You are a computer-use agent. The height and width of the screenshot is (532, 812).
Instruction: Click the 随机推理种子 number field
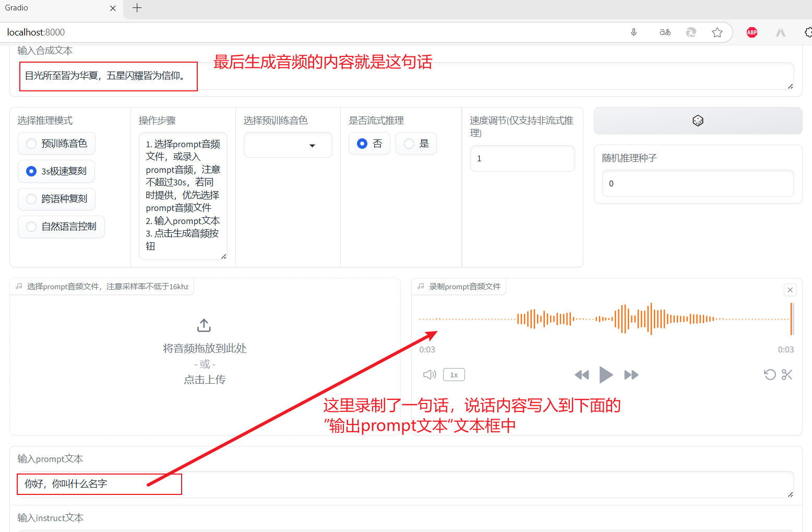click(698, 183)
